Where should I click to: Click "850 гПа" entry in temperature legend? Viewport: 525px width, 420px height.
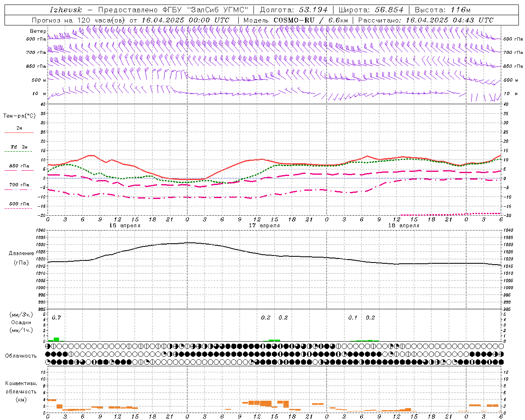(x=19, y=166)
